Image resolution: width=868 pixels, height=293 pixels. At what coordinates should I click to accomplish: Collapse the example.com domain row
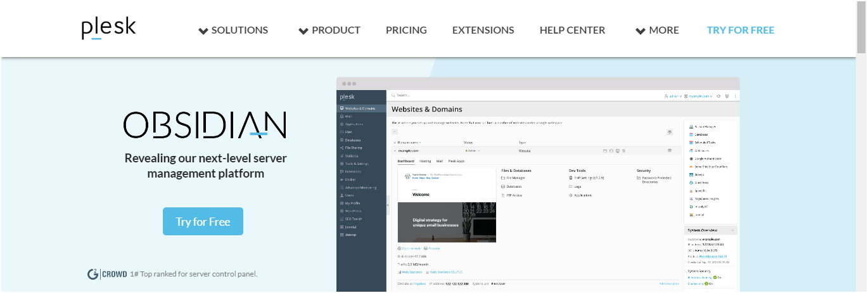click(x=394, y=151)
